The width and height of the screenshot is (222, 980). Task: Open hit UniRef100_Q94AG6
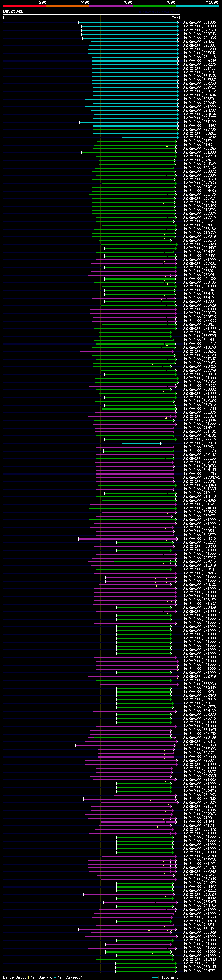coord(199,38)
